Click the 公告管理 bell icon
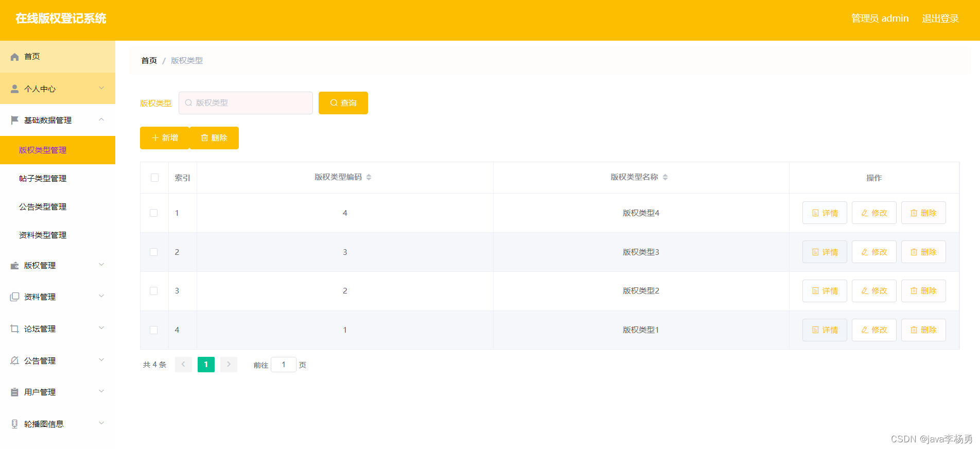This screenshot has width=980, height=449. [x=14, y=360]
